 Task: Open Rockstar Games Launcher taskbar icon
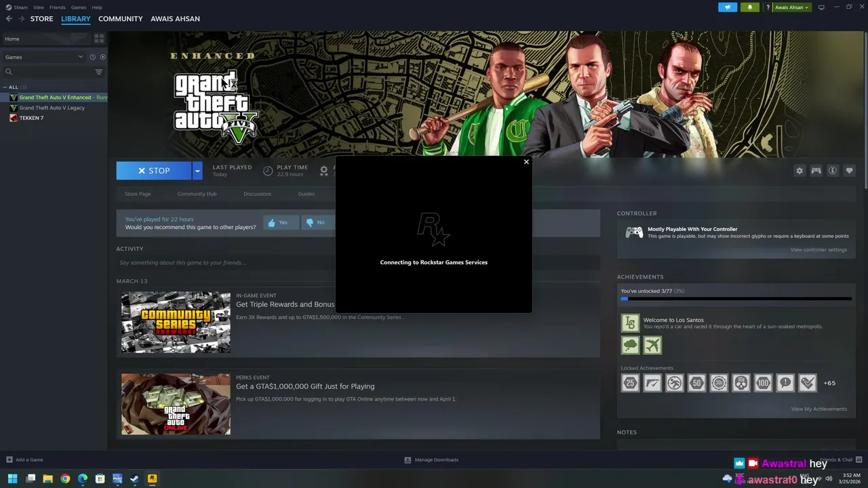[152, 479]
